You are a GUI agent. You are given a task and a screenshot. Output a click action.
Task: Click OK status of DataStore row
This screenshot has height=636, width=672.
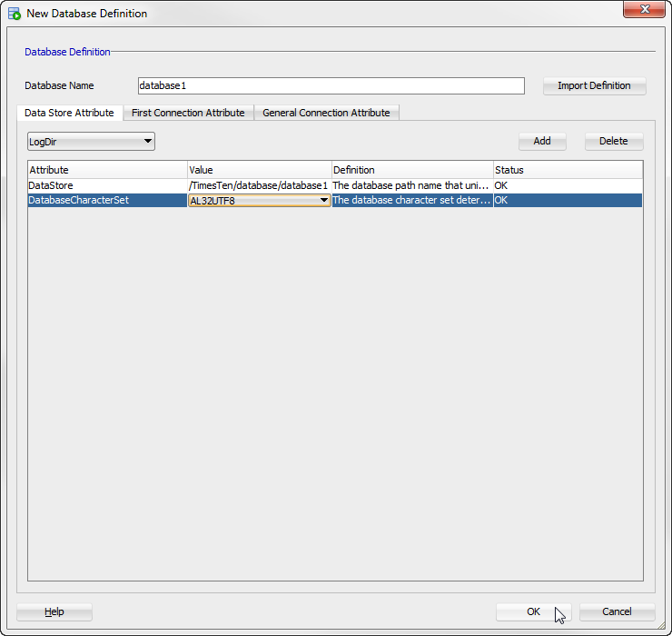pos(568,185)
